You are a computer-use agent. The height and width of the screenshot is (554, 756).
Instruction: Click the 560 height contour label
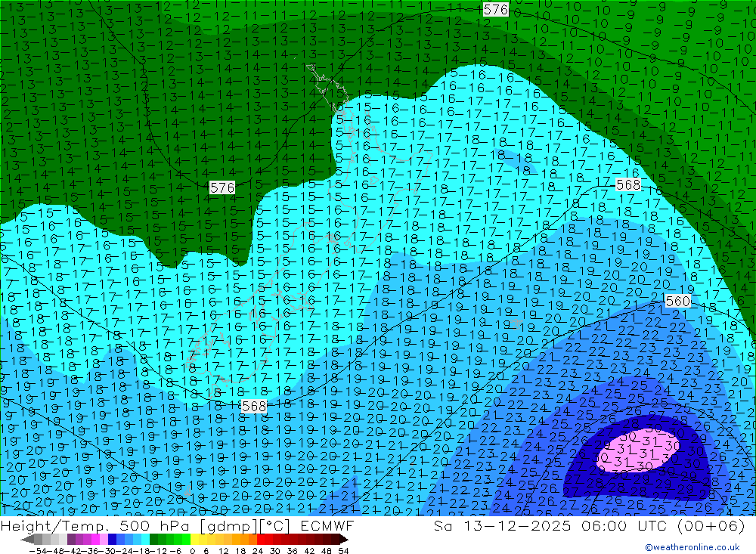tap(678, 302)
